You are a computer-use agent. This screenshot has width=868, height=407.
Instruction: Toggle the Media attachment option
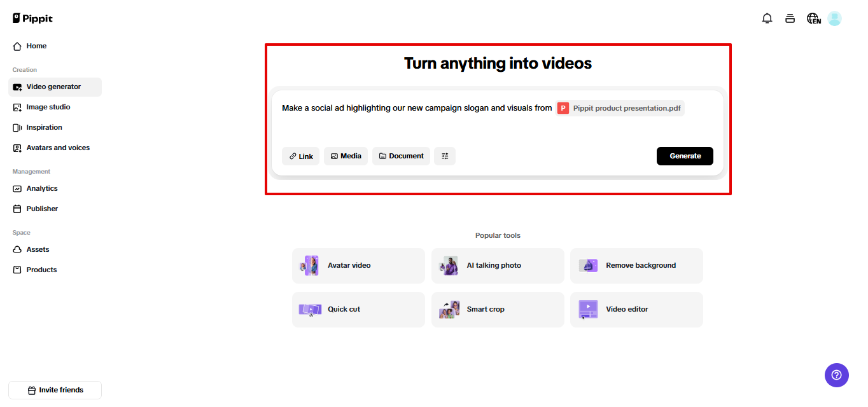pyautogui.click(x=346, y=156)
